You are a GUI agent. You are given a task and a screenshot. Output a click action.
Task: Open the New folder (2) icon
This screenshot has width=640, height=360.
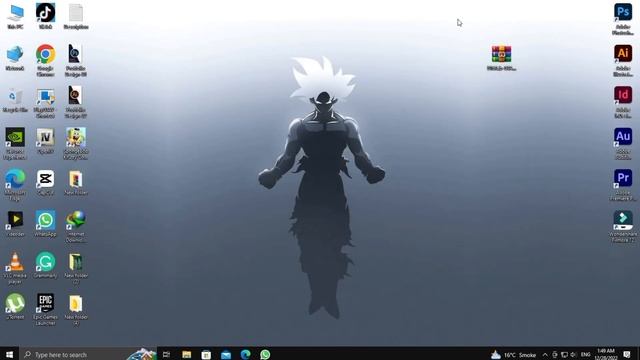pyautogui.click(x=76, y=268)
